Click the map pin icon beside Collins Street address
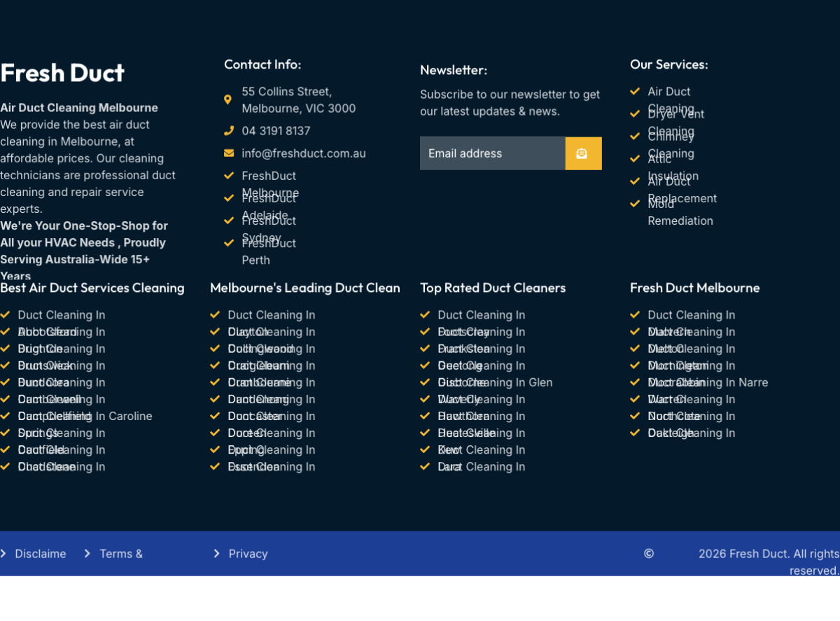The height and width of the screenshot is (621, 840). click(x=227, y=100)
